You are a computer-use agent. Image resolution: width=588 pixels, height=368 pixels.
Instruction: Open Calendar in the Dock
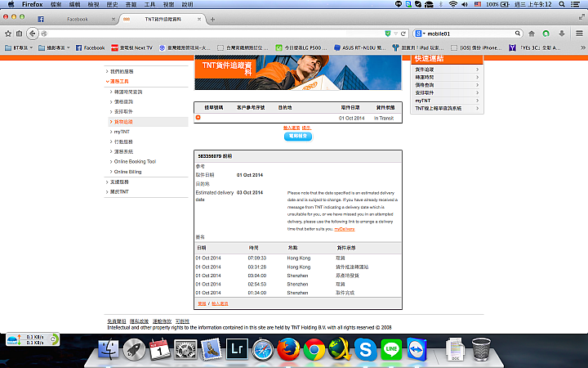(x=160, y=349)
